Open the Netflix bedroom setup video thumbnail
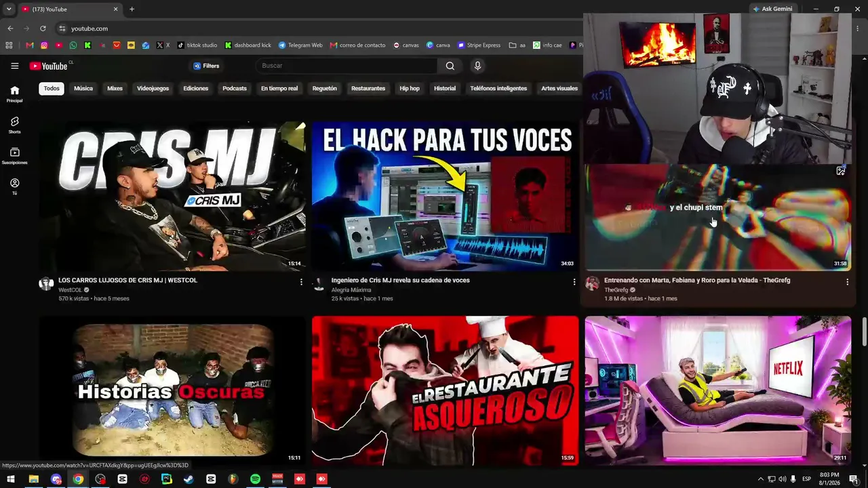Viewport: 868px width, 488px height. tap(718, 390)
